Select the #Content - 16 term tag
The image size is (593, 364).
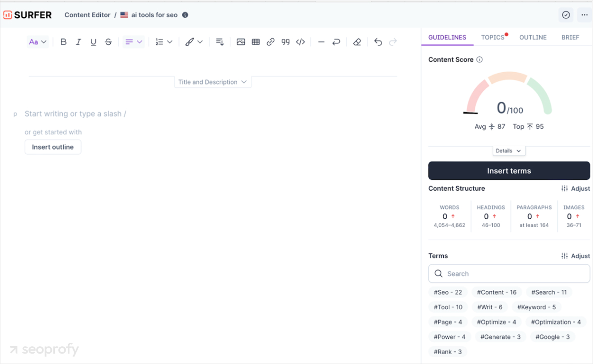point(497,292)
